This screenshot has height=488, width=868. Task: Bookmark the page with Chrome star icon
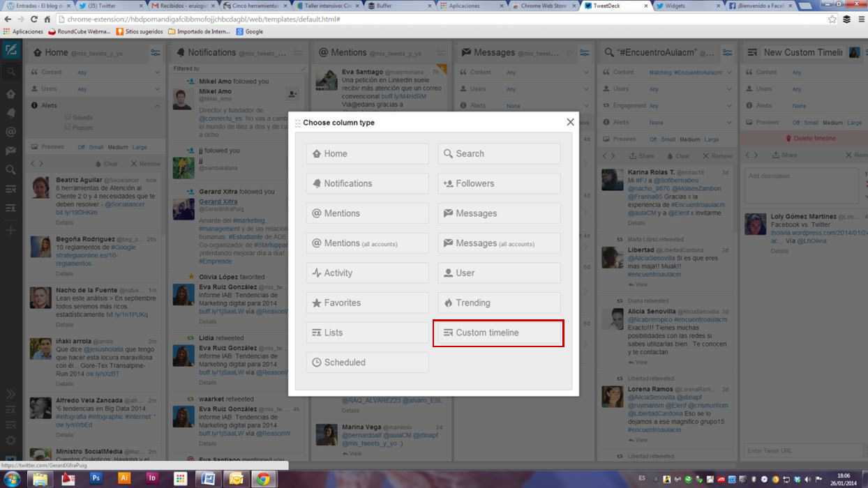click(832, 20)
